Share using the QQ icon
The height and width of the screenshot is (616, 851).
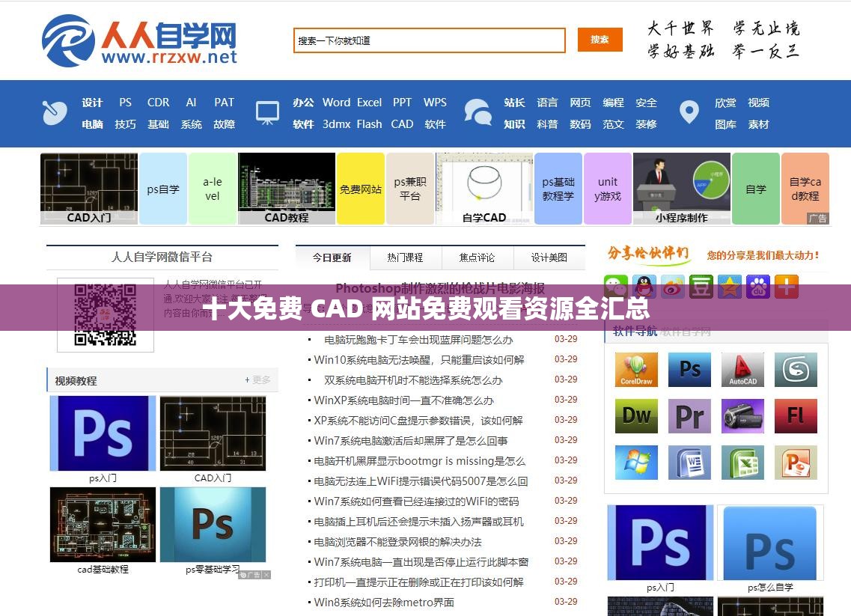[644, 287]
